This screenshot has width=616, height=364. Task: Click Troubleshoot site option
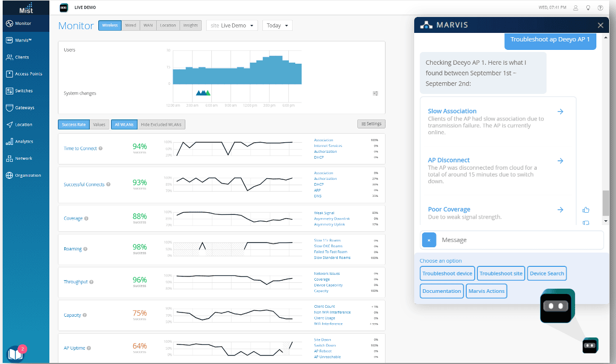[x=501, y=273]
